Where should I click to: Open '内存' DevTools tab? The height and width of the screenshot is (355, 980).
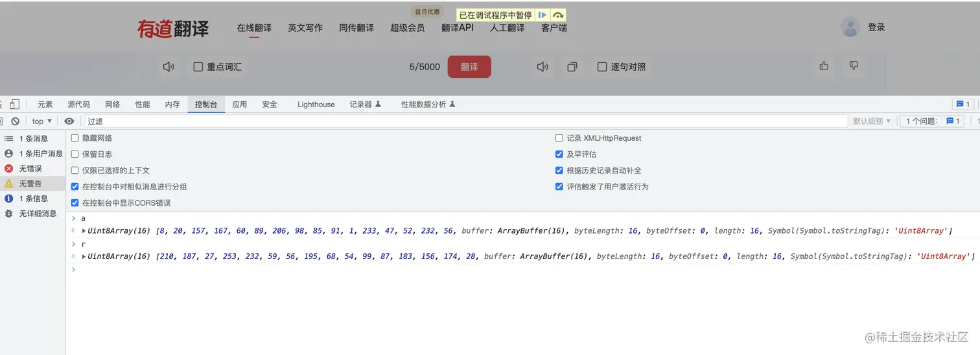click(x=172, y=104)
